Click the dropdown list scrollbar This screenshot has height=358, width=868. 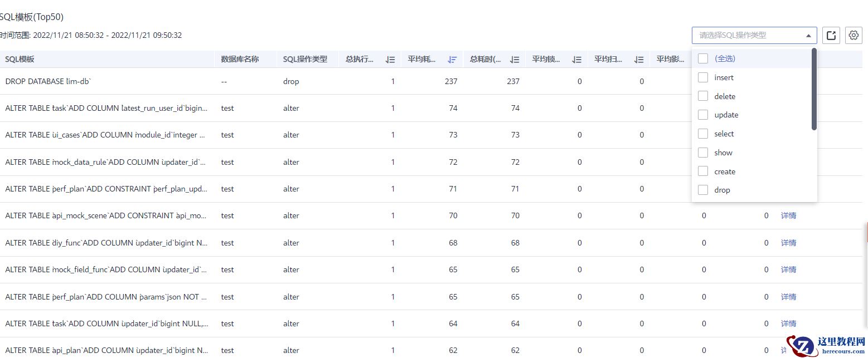pyautogui.click(x=814, y=89)
